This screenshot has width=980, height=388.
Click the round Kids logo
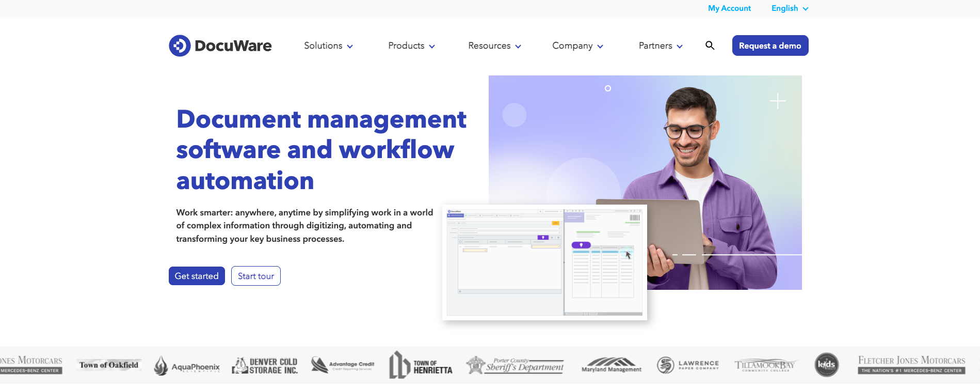[826, 365]
